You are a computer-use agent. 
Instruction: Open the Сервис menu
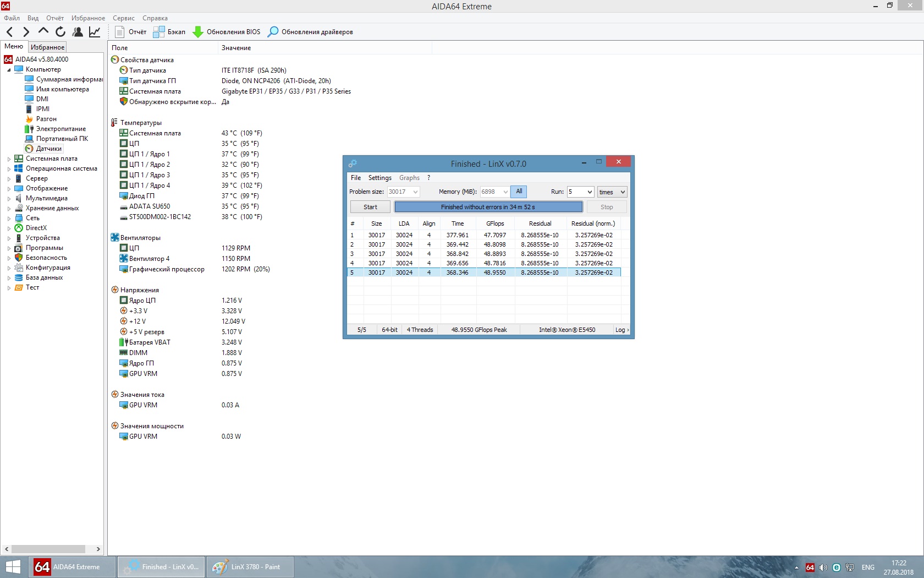124,18
